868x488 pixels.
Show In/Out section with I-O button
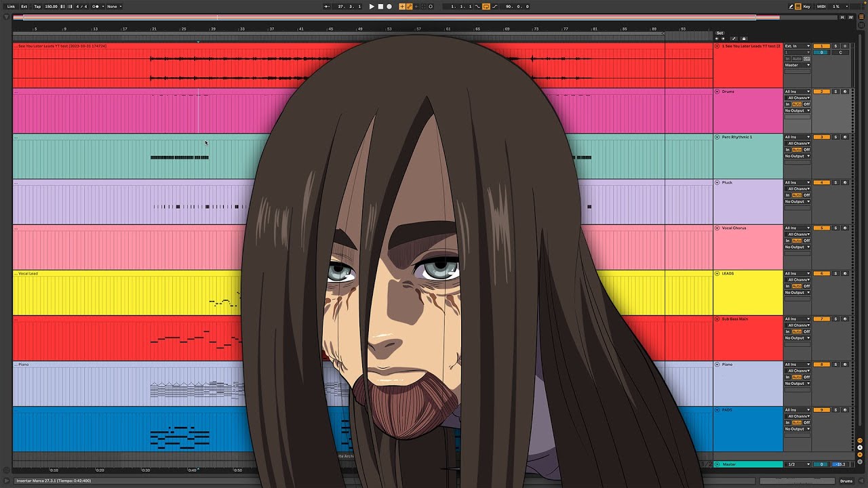pyautogui.click(x=860, y=440)
